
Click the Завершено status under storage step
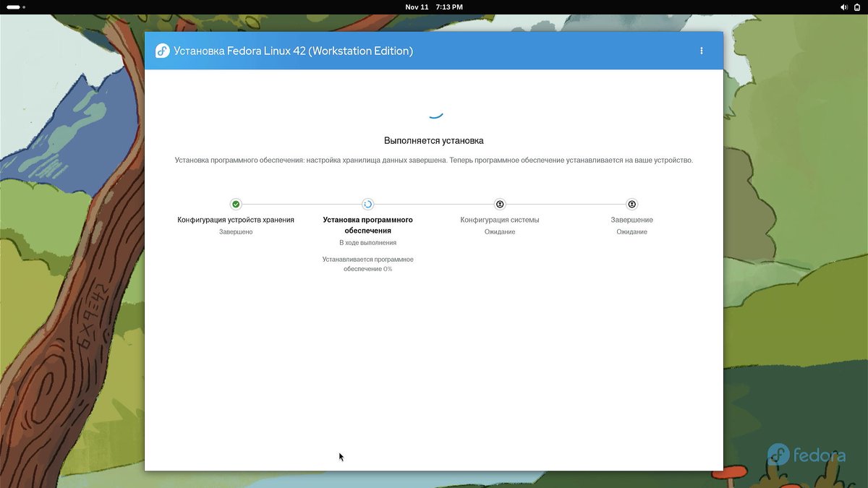[x=236, y=232]
